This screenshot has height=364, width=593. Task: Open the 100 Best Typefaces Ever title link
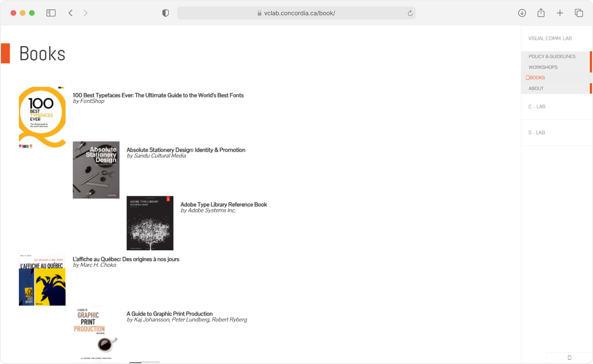(158, 95)
